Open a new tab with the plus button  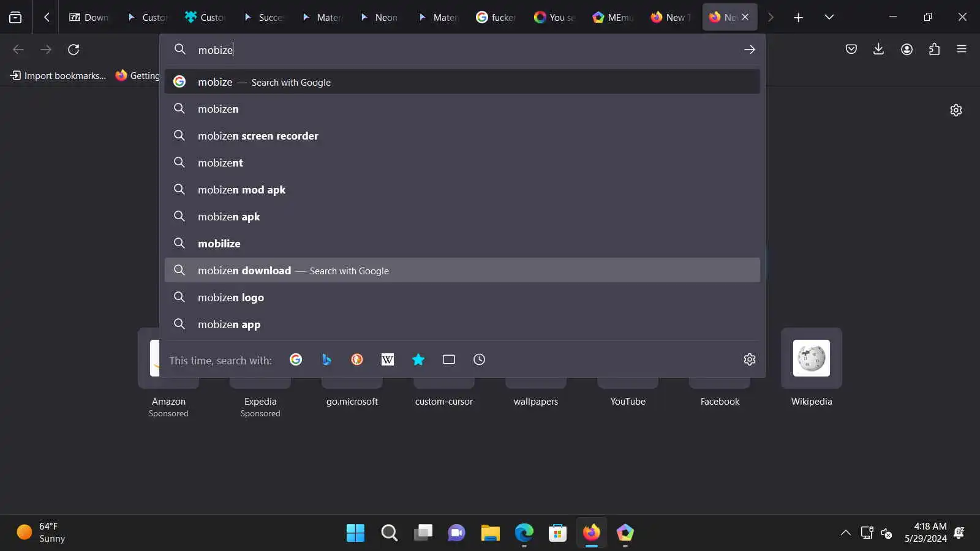pos(798,17)
